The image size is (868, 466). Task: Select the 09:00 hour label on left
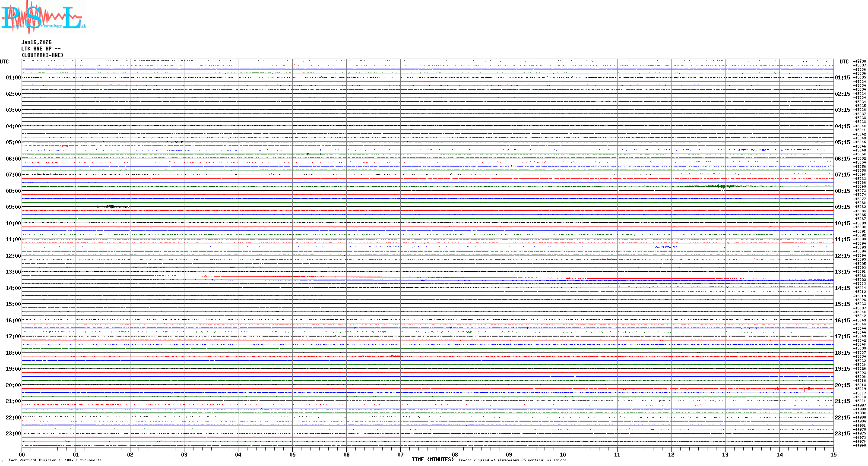pyautogui.click(x=13, y=207)
